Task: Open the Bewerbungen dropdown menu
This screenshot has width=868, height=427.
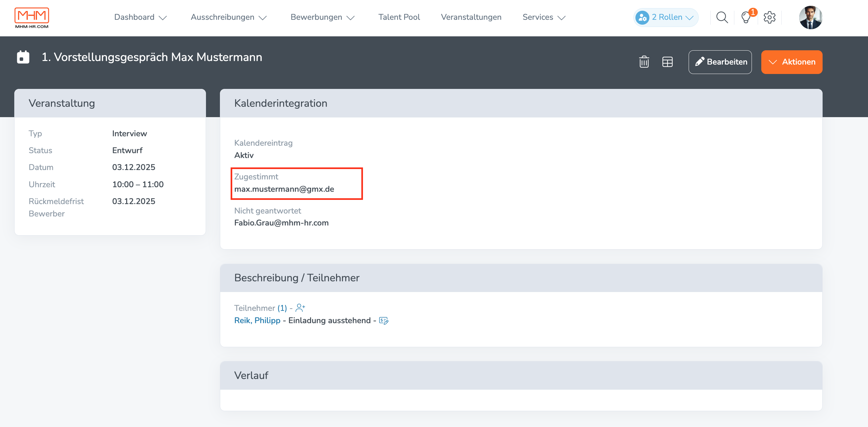Action: (x=322, y=17)
